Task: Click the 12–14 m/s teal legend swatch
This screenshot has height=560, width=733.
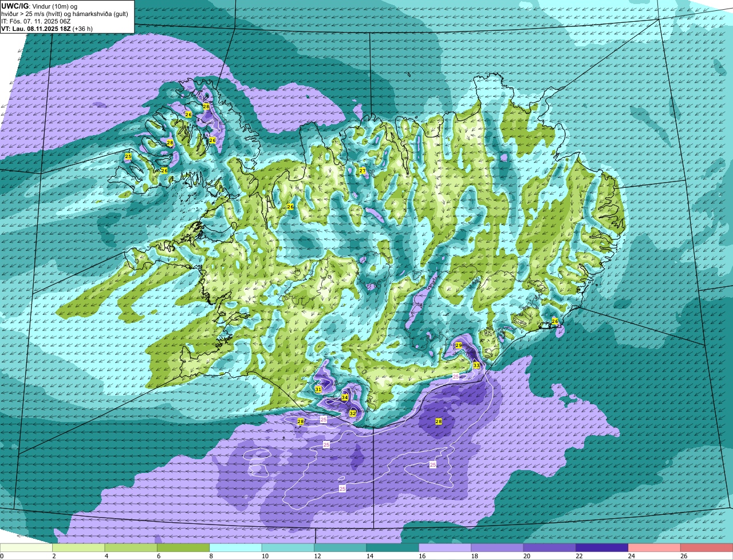Action: coord(341,548)
